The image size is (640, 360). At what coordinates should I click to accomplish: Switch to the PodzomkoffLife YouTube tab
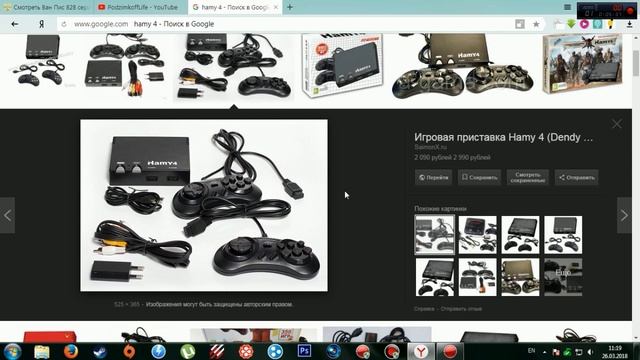tap(141, 7)
